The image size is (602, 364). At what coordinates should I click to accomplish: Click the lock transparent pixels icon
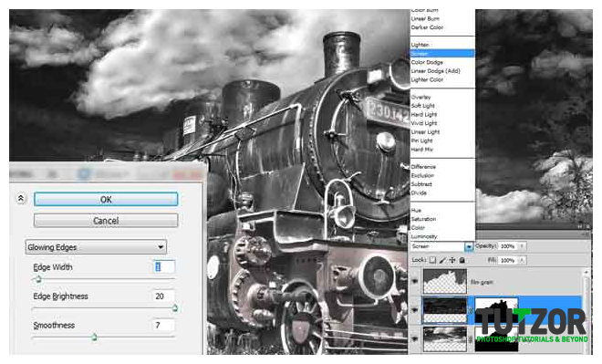click(432, 260)
